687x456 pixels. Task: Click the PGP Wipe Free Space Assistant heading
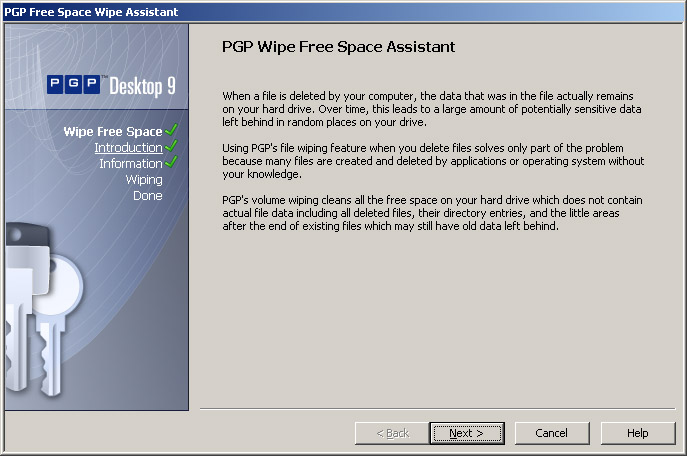[x=338, y=47]
